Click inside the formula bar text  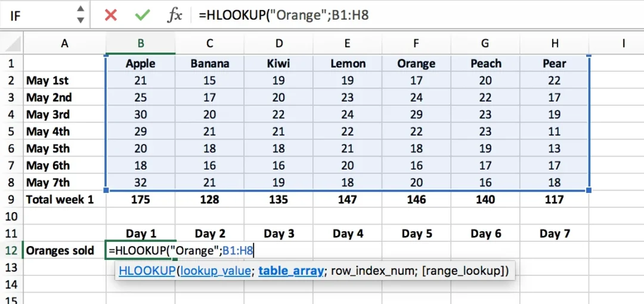point(283,16)
